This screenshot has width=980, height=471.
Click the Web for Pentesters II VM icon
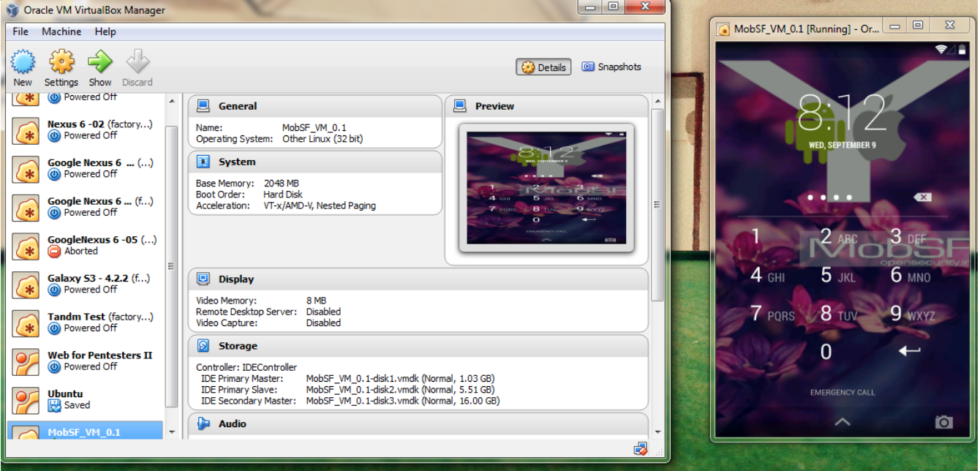click(x=26, y=361)
